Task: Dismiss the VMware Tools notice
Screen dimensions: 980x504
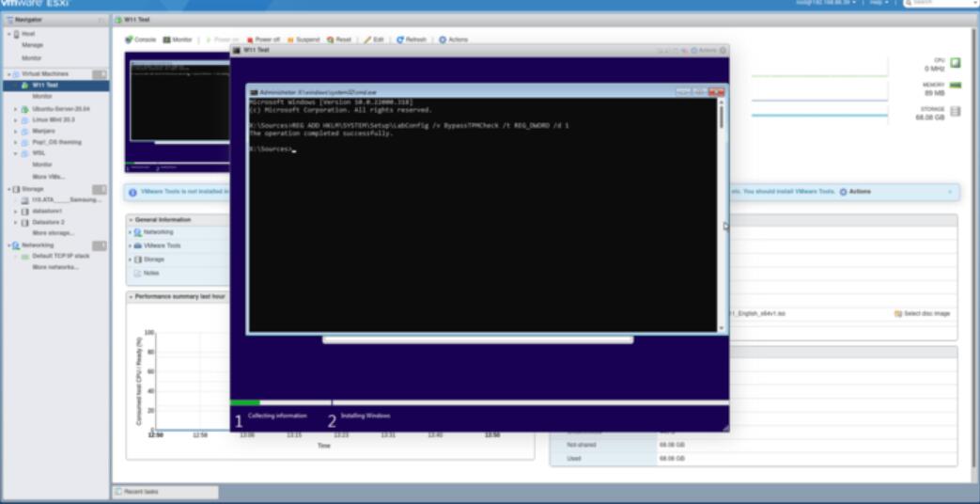Action: coord(950,191)
